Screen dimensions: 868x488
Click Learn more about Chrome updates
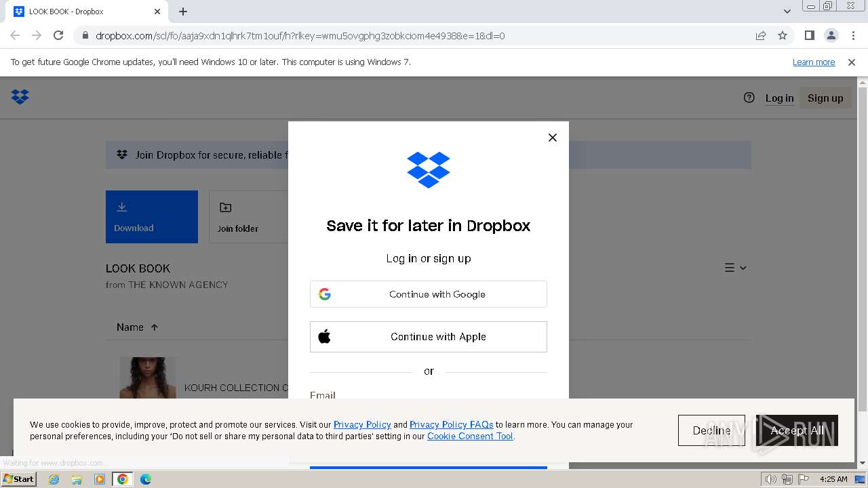coord(814,62)
